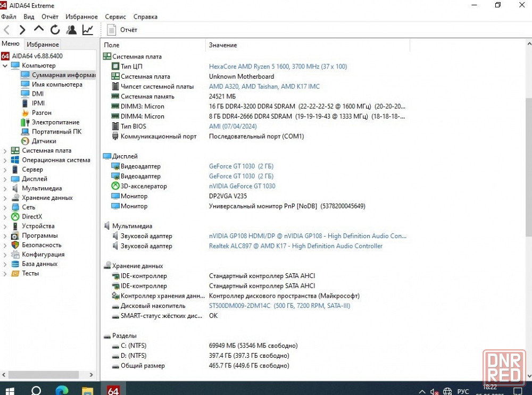Open the Вид menu
Image resolution: width=532 pixels, height=395 pixels.
click(29, 16)
